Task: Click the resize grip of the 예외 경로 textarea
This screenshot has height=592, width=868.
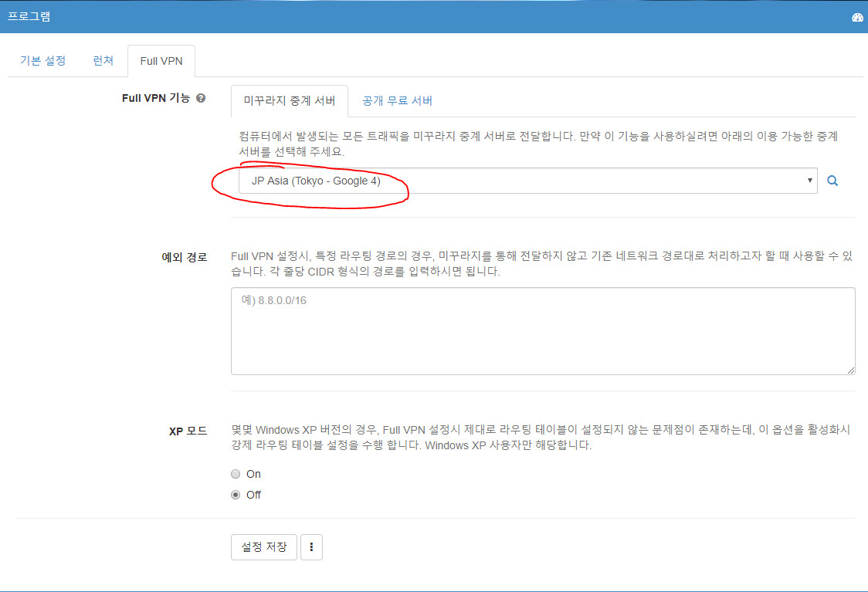Action: (850, 370)
